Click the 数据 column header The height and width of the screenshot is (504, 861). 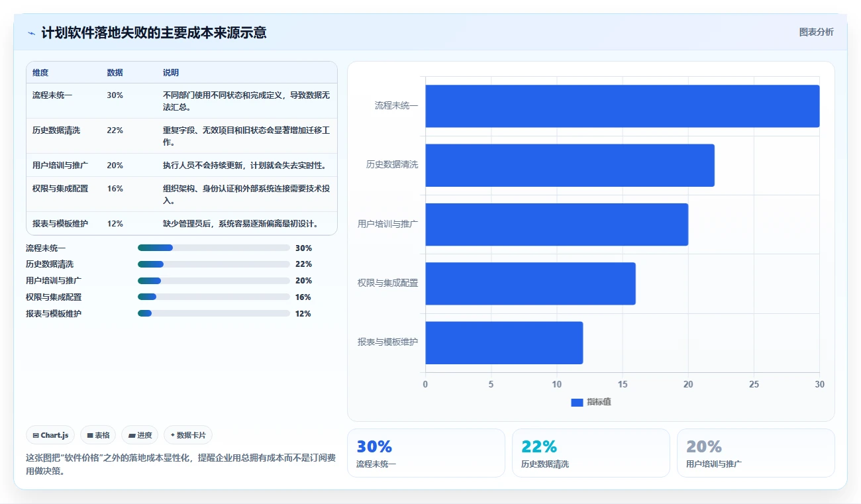point(115,73)
